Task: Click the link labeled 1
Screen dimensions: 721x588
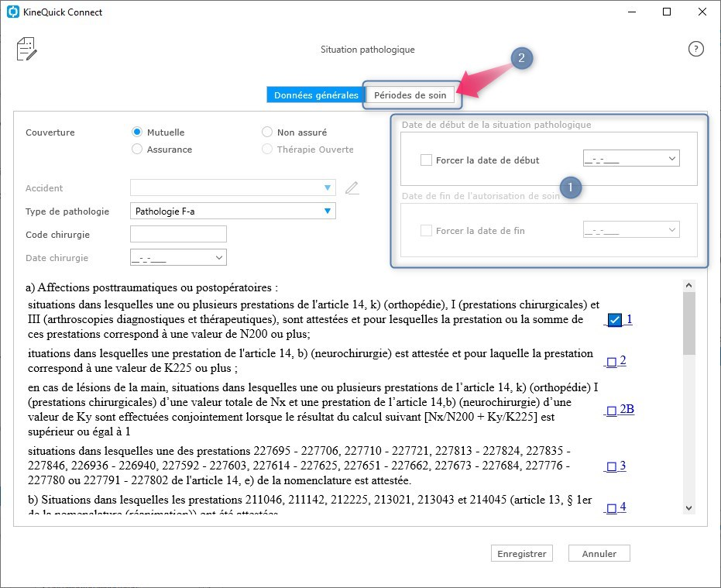Action: click(629, 319)
